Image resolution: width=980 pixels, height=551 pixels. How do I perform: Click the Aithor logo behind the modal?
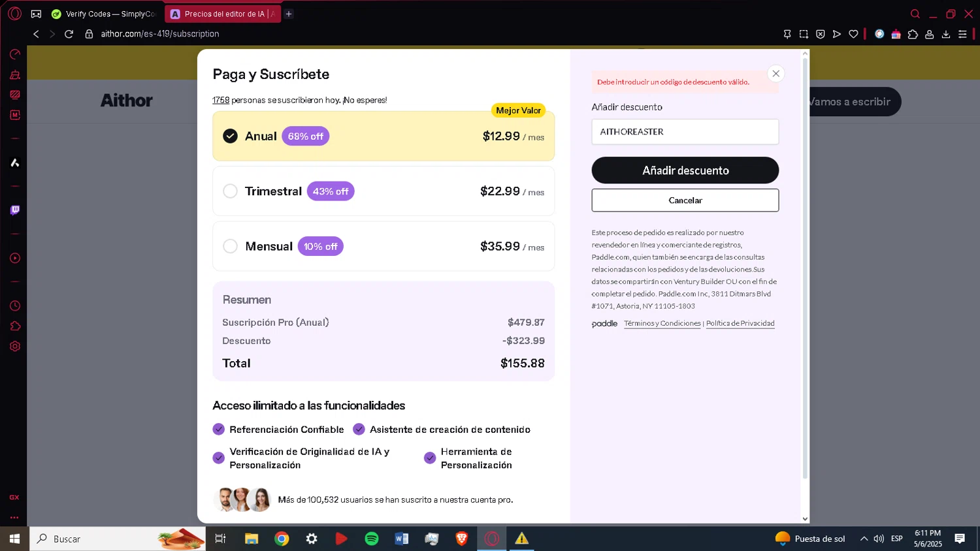(x=127, y=101)
